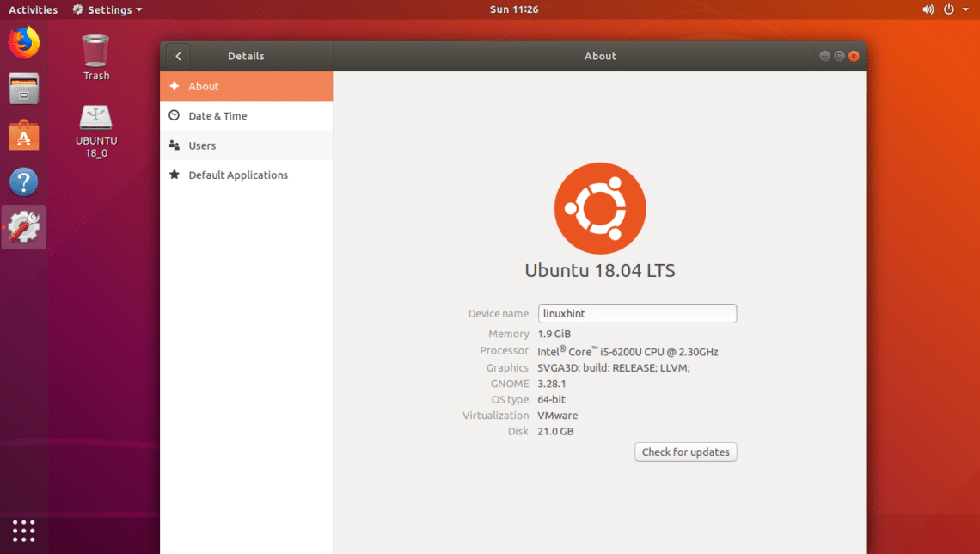
Task: Click the volume speaker icon in top bar
Action: tap(928, 9)
